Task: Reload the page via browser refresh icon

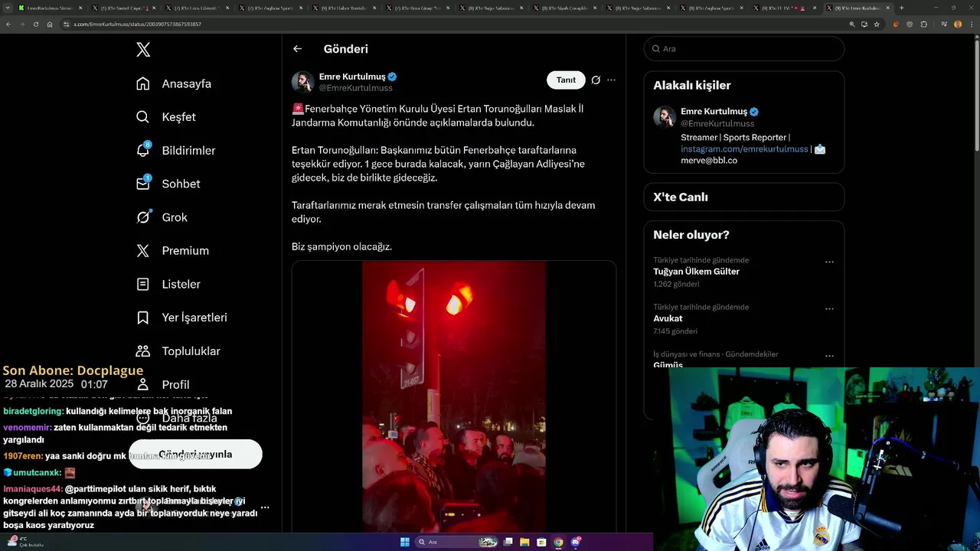Action: click(36, 24)
